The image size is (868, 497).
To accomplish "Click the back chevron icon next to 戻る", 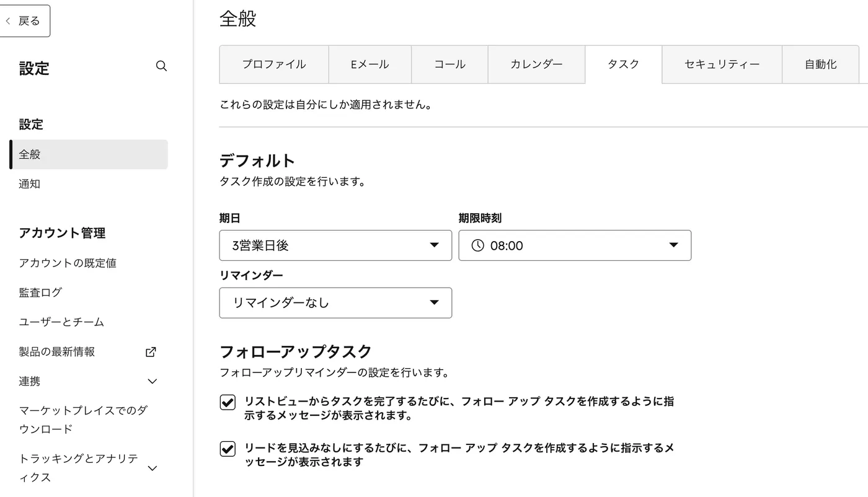I will (x=9, y=20).
